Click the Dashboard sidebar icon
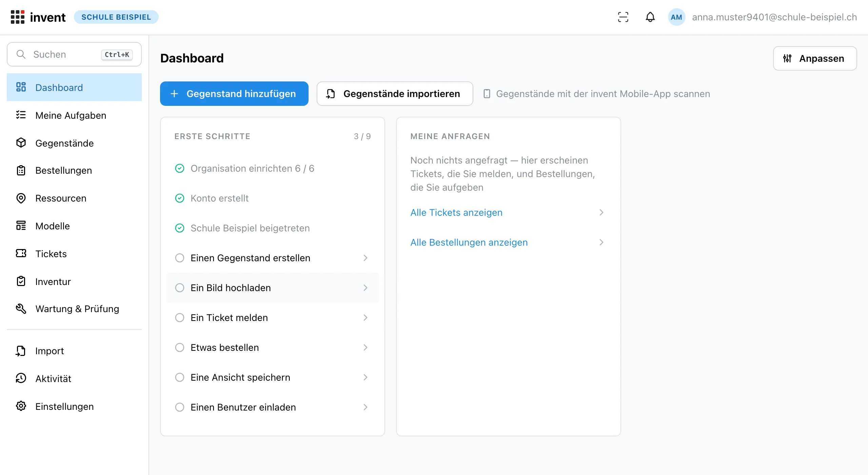868x475 pixels. tap(21, 87)
